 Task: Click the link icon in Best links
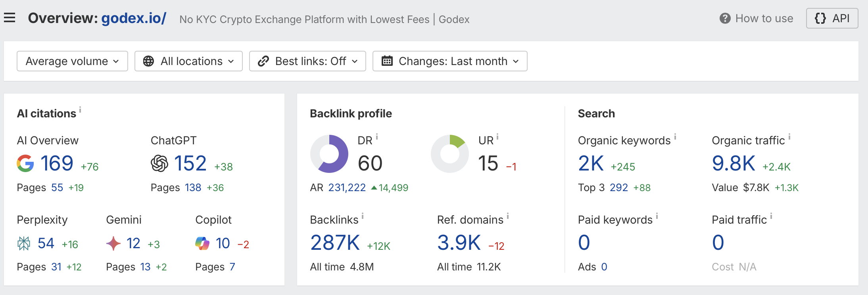coord(263,61)
